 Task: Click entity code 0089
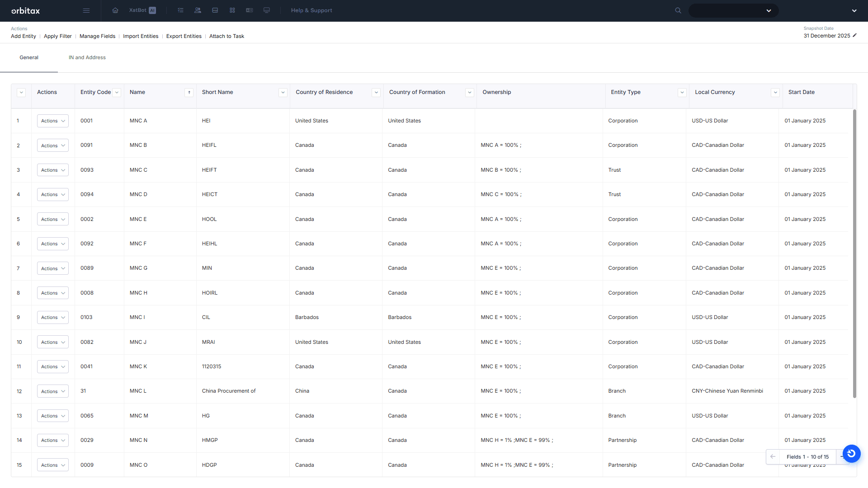(x=87, y=268)
